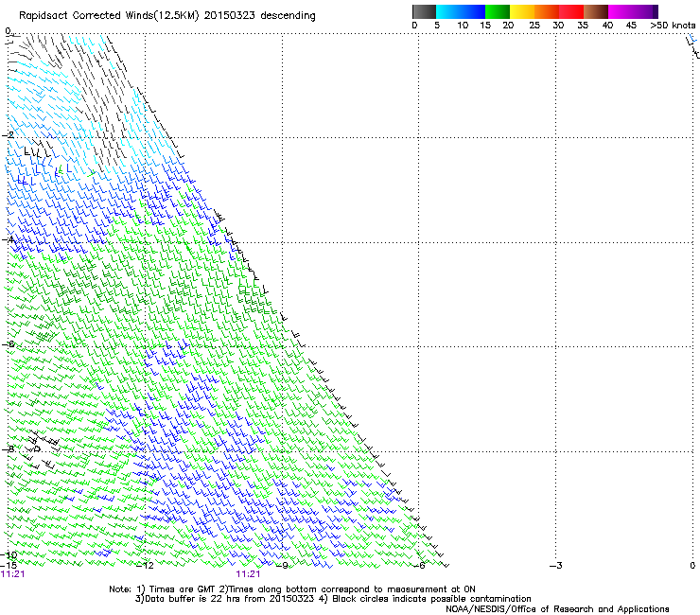The width and height of the screenshot is (700, 615).
Task: Click the "-9" longitude label on bottom axis
Action: pos(282,566)
